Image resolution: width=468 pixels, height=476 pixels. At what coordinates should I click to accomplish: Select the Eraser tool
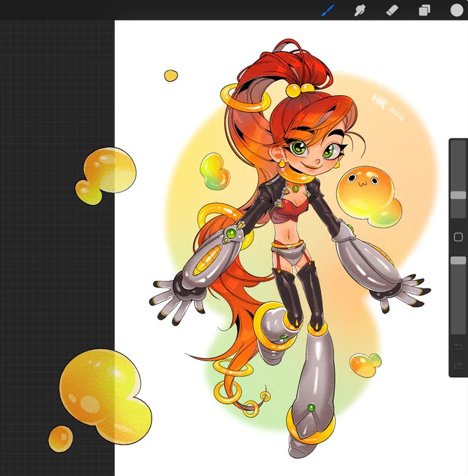[x=392, y=10]
